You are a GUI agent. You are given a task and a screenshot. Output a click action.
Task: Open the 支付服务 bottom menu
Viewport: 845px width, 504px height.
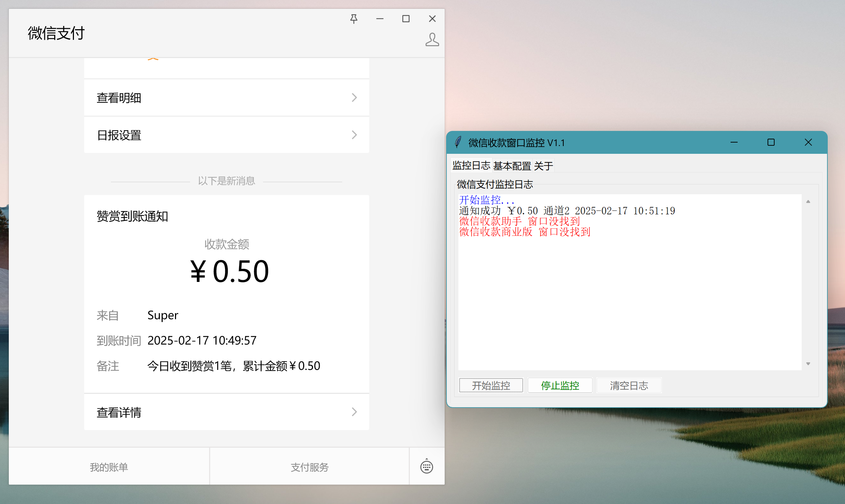(x=309, y=467)
